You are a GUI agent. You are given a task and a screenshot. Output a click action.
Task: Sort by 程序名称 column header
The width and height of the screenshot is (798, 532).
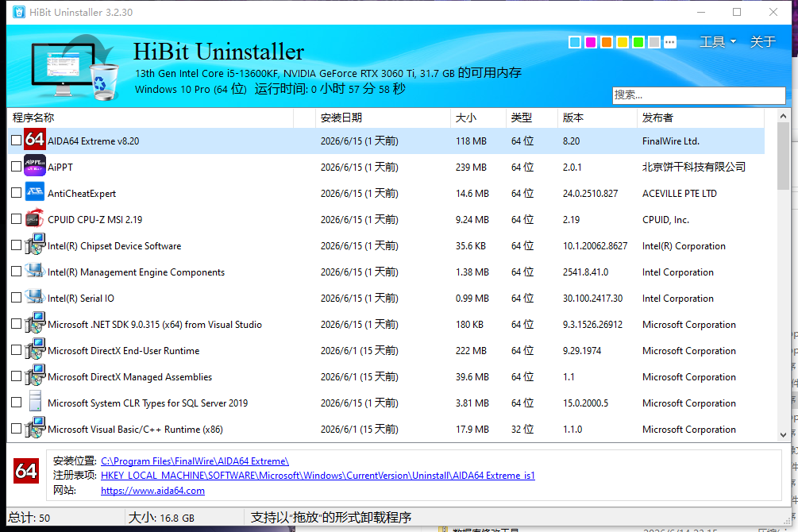[x=151, y=118]
